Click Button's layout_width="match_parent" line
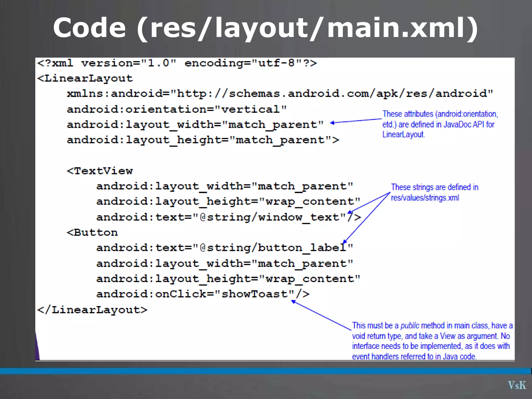Viewport: 532px width, 399px height. 225,263
